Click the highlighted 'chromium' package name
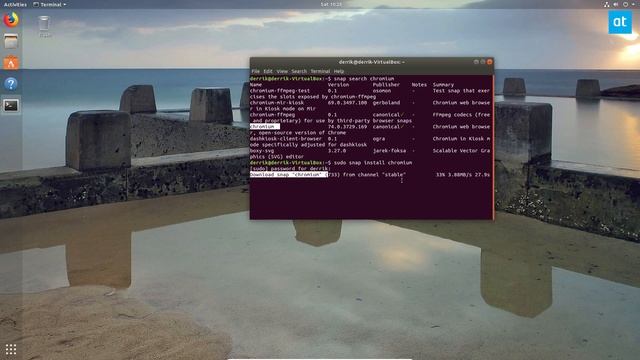The height and width of the screenshot is (360, 640). tap(264, 127)
